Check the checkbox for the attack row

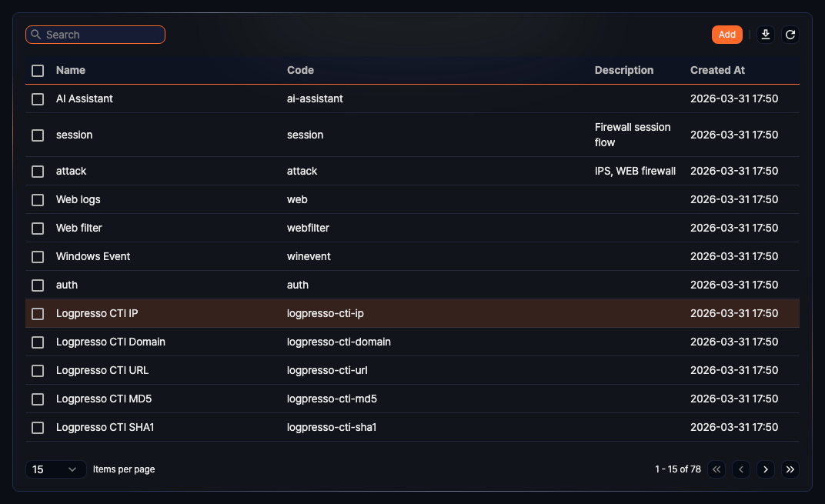tap(37, 171)
